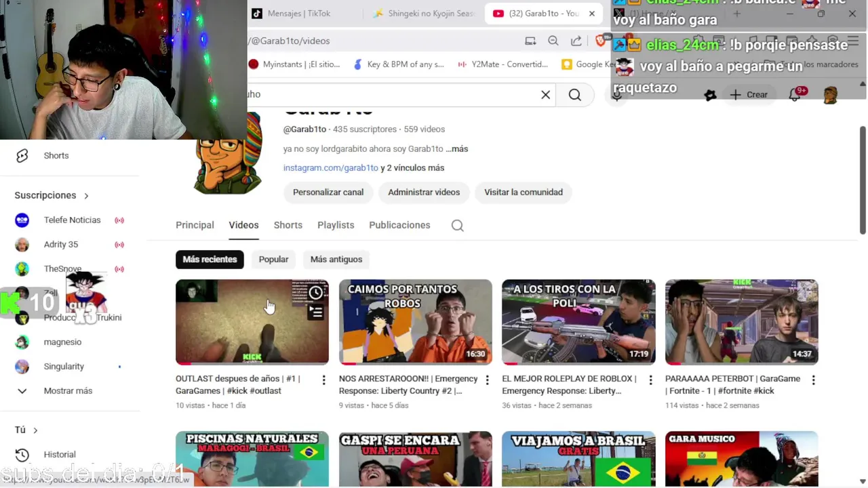Viewport: 868px width, 488px height.
Task: Clear the search box with X icon
Action: (545, 95)
